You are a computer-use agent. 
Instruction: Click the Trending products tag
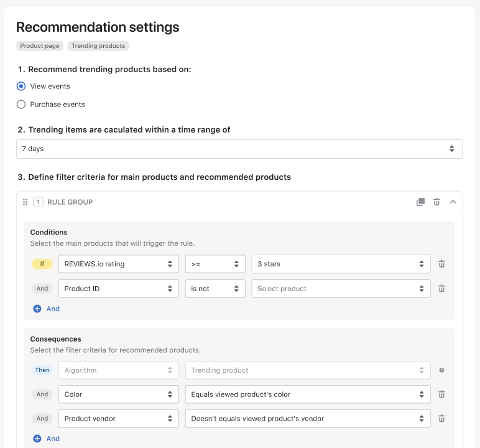(x=98, y=46)
